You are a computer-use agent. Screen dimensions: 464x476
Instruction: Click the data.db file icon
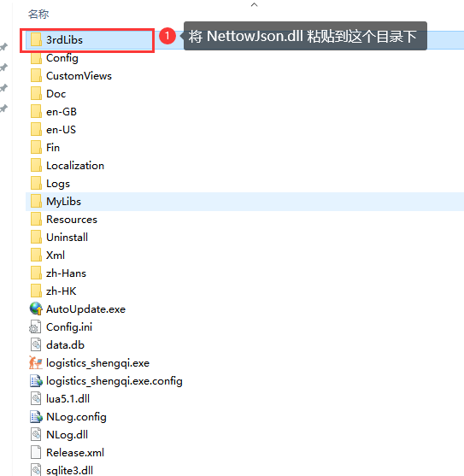tap(36, 345)
